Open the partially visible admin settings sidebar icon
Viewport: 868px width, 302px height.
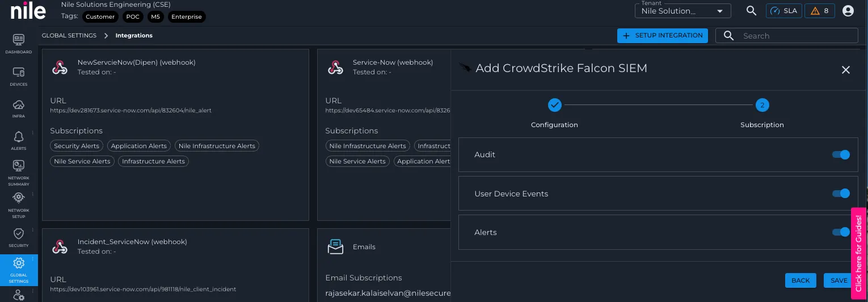point(19,295)
